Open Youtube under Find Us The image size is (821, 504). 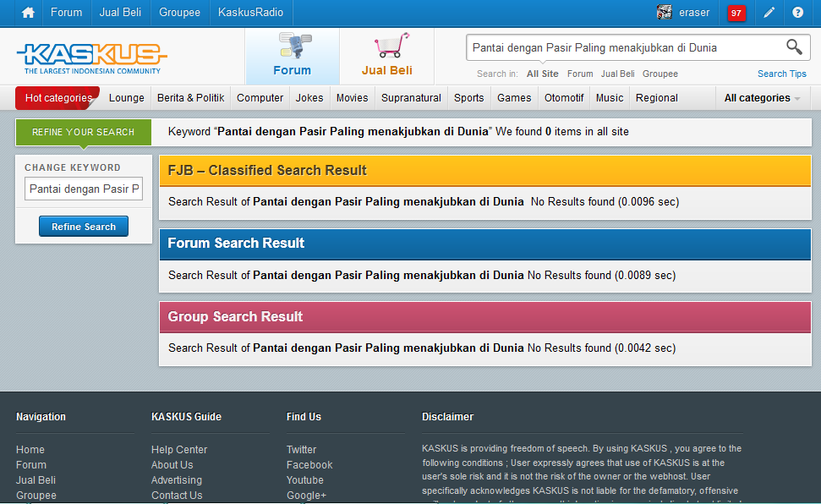click(x=304, y=480)
